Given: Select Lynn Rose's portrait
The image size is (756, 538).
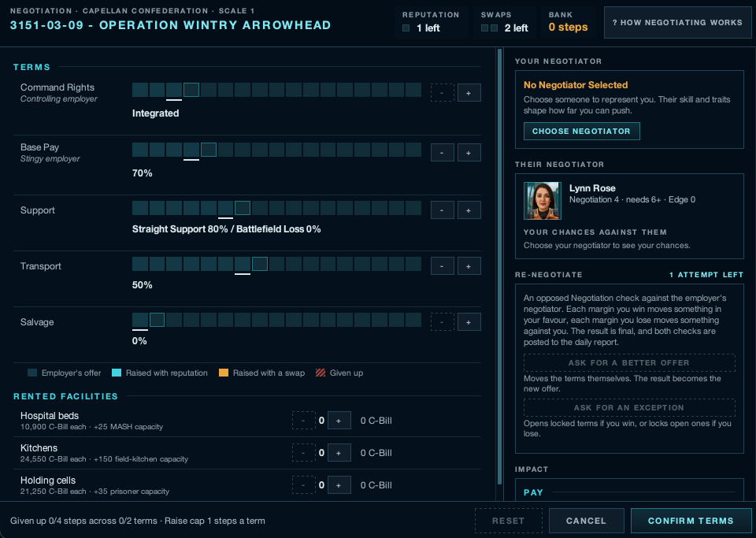Looking at the screenshot, I should tap(543, 201).
